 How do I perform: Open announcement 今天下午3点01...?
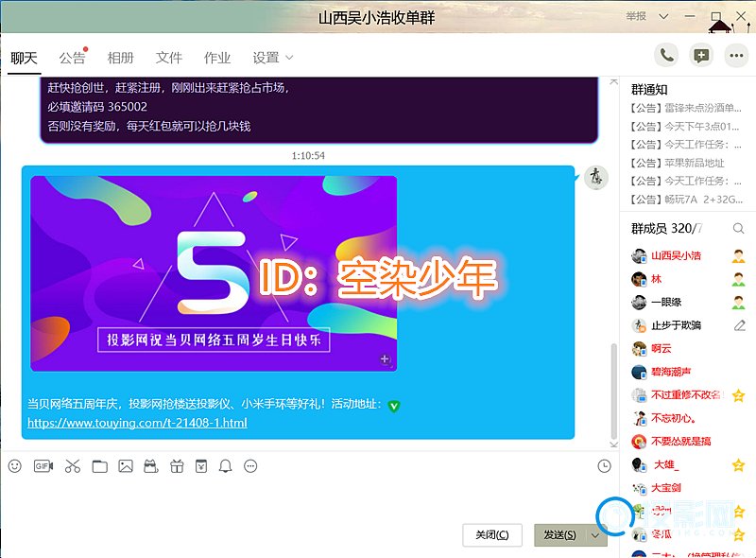click(x=685, y=127)
